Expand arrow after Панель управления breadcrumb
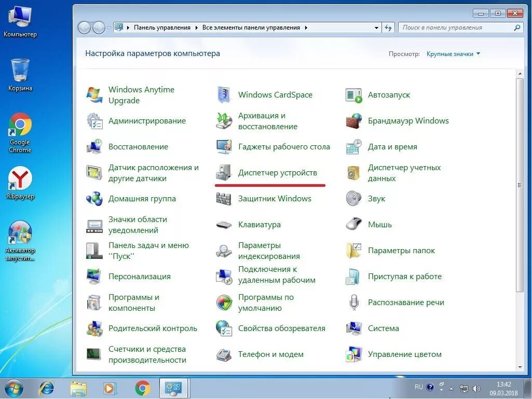Screen dimensions: 532x399 point(196,28)
